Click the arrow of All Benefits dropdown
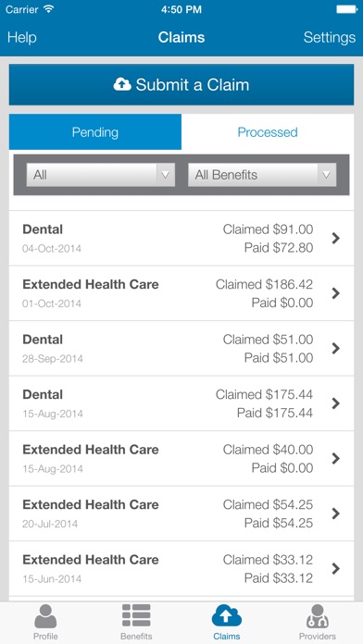 tap(326, 175)
